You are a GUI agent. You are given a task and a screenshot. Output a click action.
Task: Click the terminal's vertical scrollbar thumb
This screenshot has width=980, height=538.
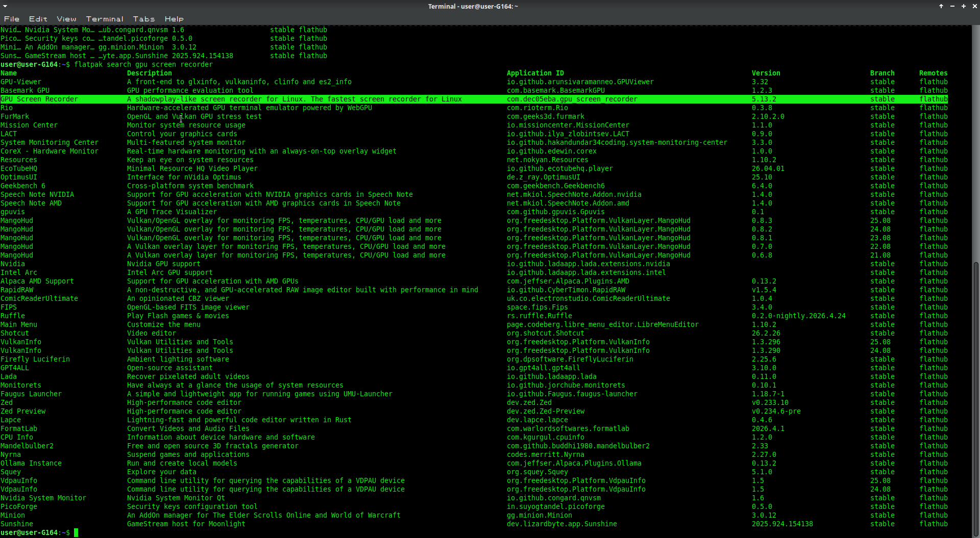pyautogui.click(x=976, y=398)
